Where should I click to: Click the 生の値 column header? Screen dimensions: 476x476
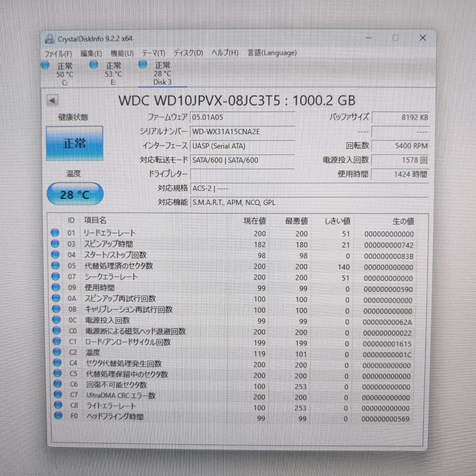tap(403, 221)
